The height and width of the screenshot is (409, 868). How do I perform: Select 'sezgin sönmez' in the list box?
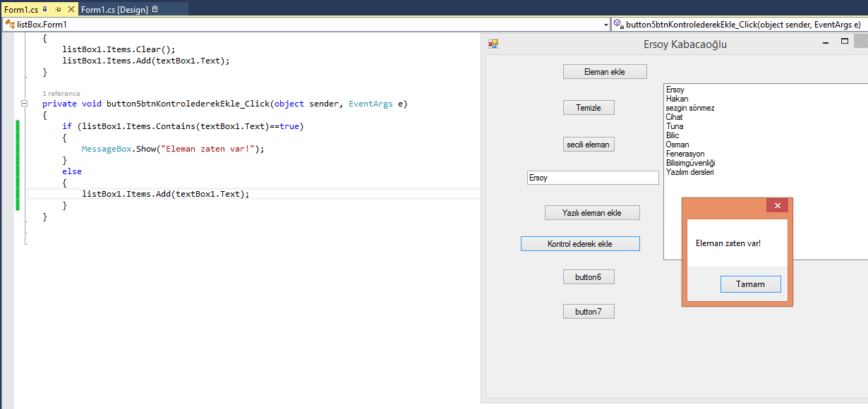690,108
